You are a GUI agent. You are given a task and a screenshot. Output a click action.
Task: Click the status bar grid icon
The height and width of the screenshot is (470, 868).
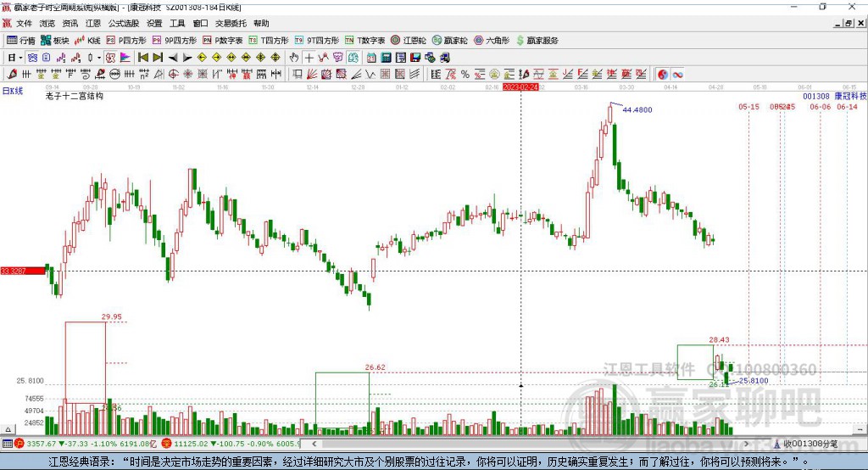tap(7, 444)
